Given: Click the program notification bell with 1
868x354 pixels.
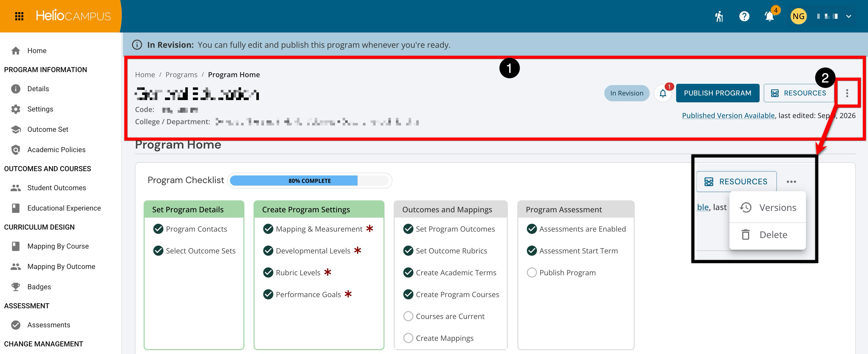Looking at the screenshot, I should click(662, 93).
